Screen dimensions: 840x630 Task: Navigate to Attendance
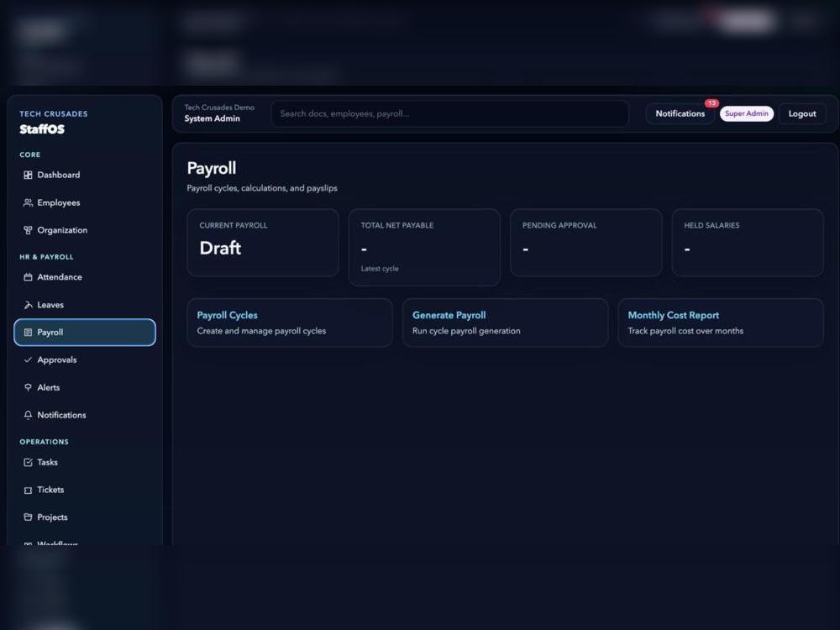[85, 277]
